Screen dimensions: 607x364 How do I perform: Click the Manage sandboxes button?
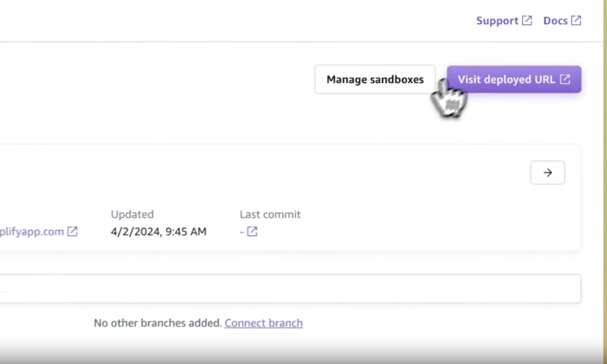[375, 79]
